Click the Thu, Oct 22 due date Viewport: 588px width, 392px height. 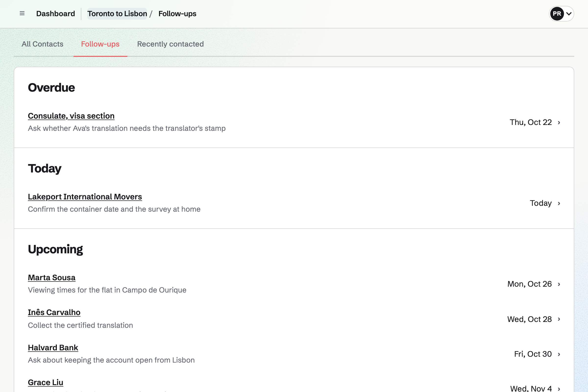(x=530, y=122)
